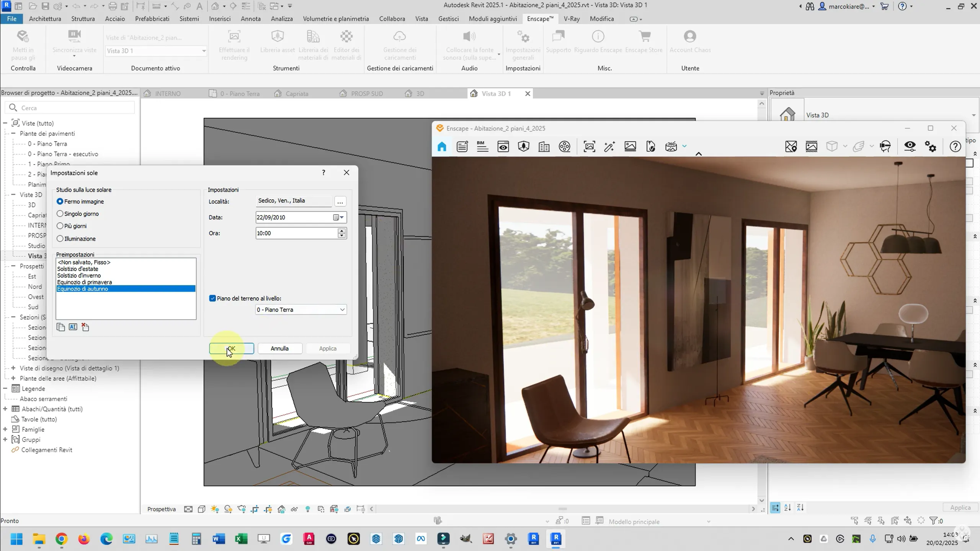
Task: Open Enscape visual settings eye icon
Action: 910,147
